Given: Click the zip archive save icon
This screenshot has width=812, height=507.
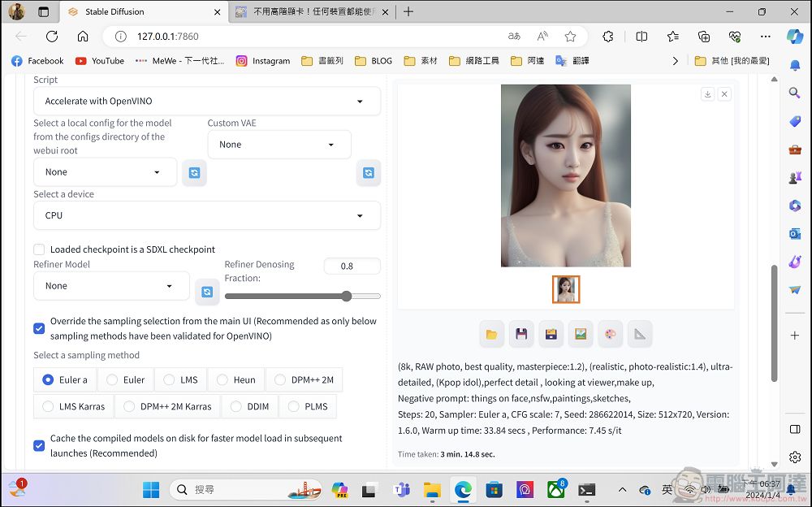Looking at the screenshot, I should click(551, 335).
